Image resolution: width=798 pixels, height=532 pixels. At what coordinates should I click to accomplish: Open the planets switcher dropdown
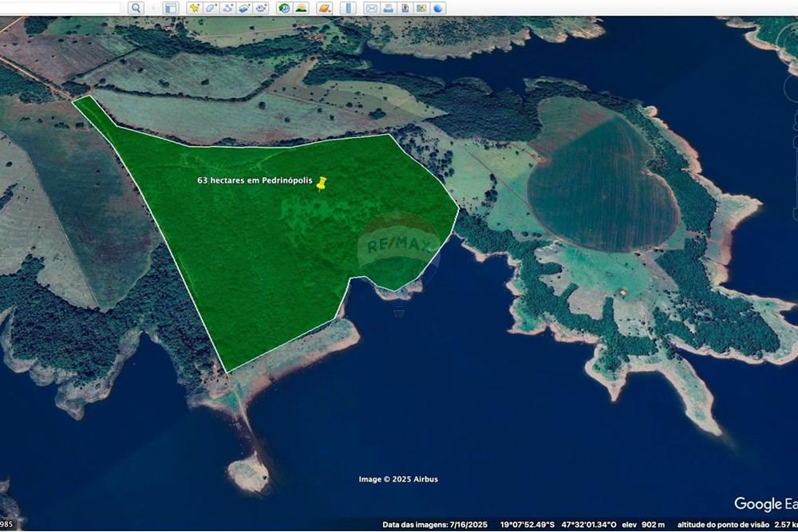tap(324, 8)
